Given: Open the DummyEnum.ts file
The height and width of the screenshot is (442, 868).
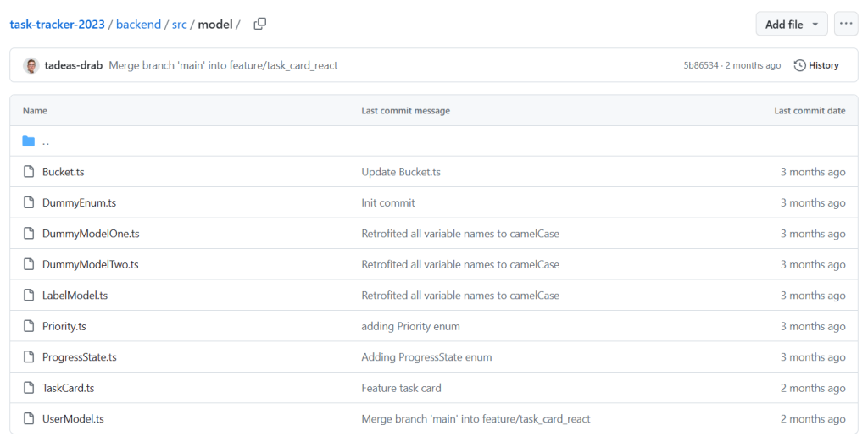Looking at the screenshot, I should tap(79, 203).
